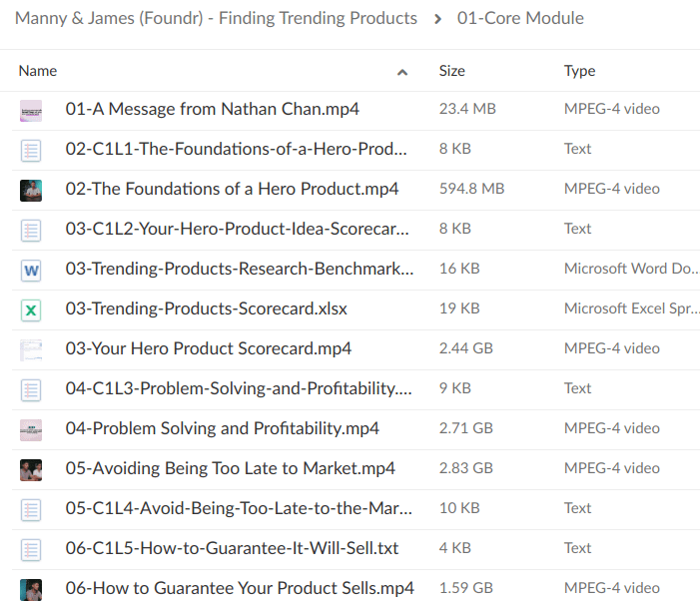This screenshot has height=606, width=700.
Task: Click the text file icon for 02-C1L1-The-Foundations
Action: coord(31,150)
